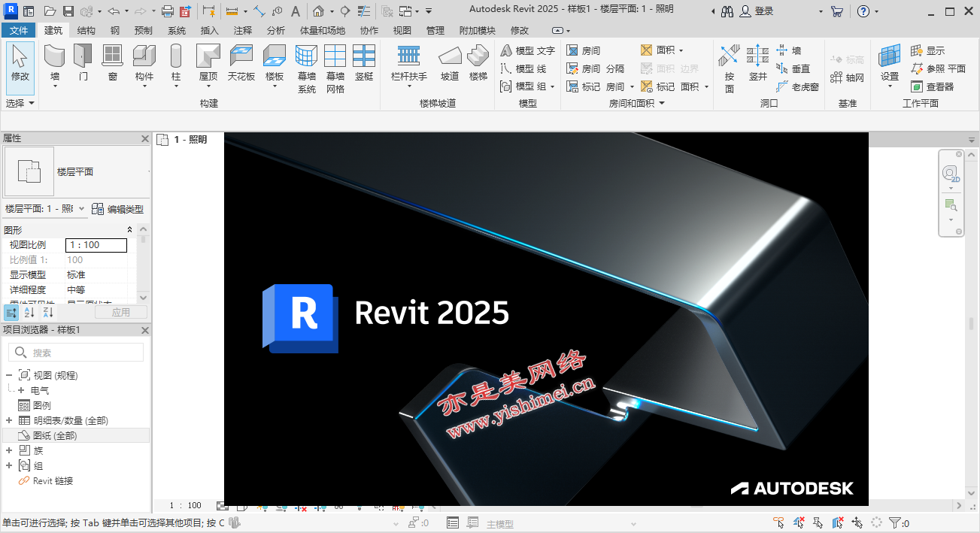This screenshot has height=533, width=980.
Task: Click the Grid (轴网) tool
Action: [848, 77]
